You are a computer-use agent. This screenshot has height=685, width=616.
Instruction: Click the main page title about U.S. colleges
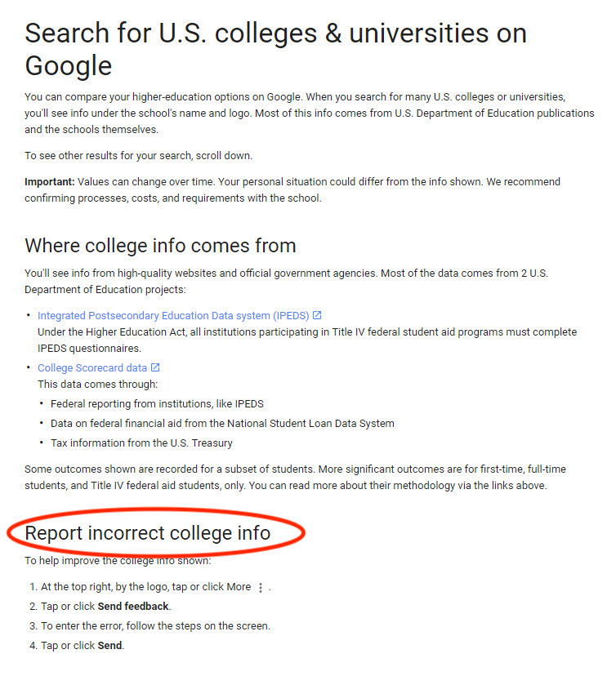[x=276, y=49]
